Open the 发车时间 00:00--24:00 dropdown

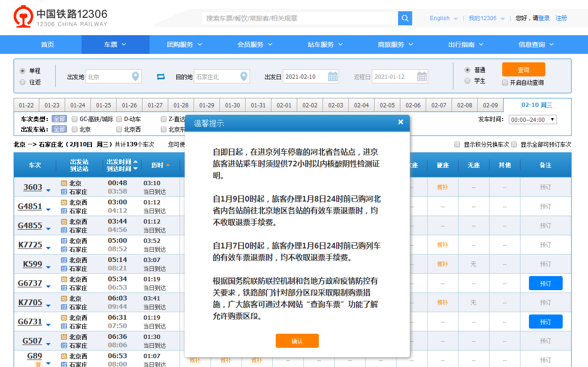(x=533, y=120)
